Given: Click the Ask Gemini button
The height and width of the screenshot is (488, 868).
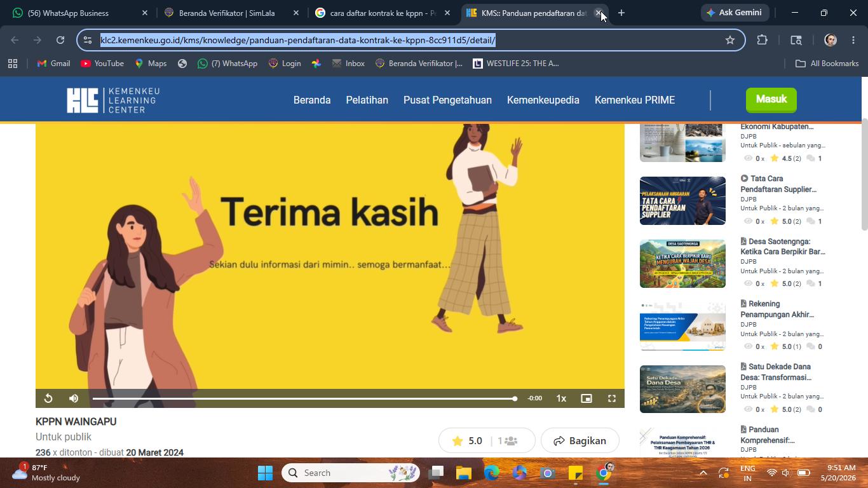Looking at the screenshot, I should pos(735,13).
